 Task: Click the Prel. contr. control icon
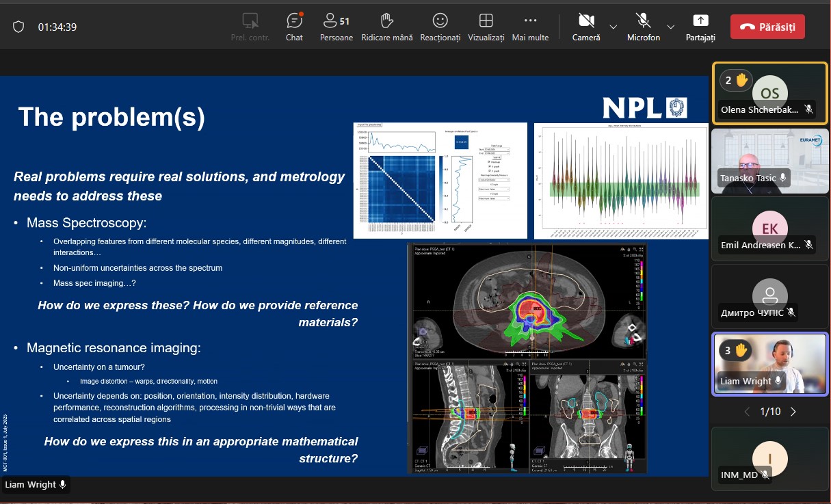250,27
